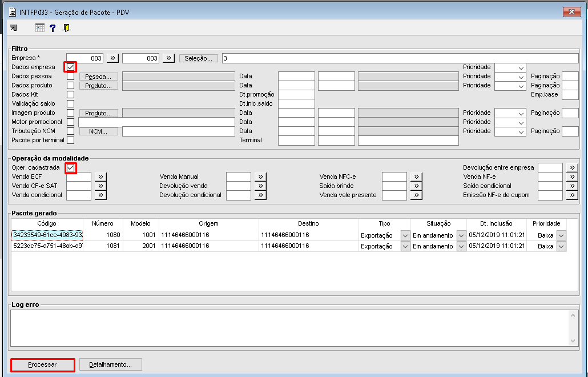Open lookup arrow for Saída brinde
This screenshot has height=377, width=588.
(416, 186)
